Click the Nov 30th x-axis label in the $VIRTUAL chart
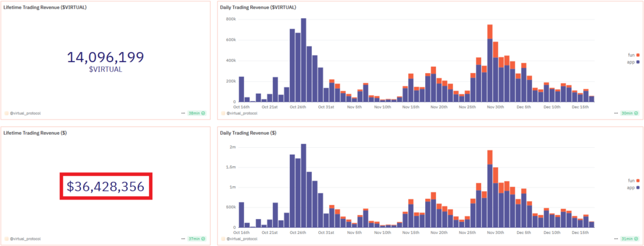Viewport: 644px width, 246px height. [496, 107]
